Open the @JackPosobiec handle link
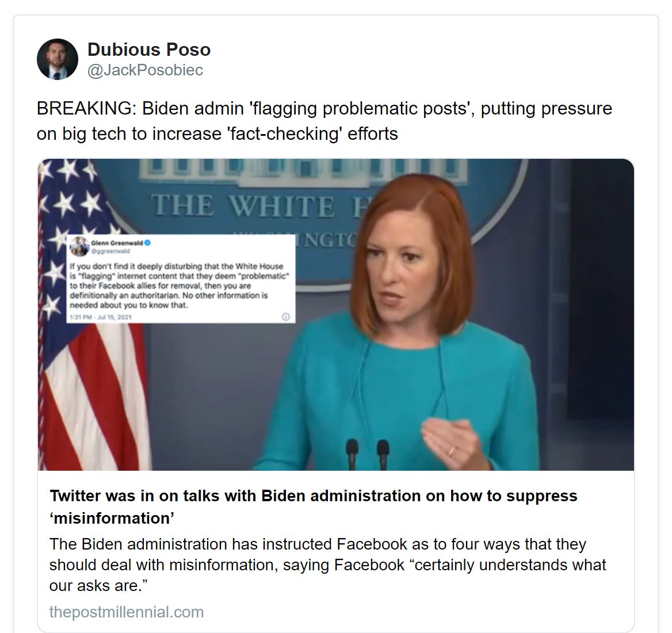The image size is (672, 633). point(146,70)
